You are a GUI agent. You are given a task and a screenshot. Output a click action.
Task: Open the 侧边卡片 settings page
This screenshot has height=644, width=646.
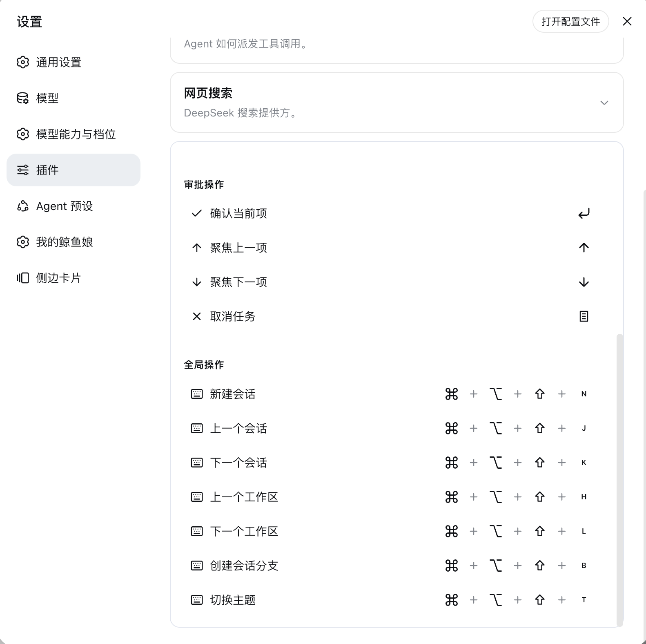[x=74, y=278]
